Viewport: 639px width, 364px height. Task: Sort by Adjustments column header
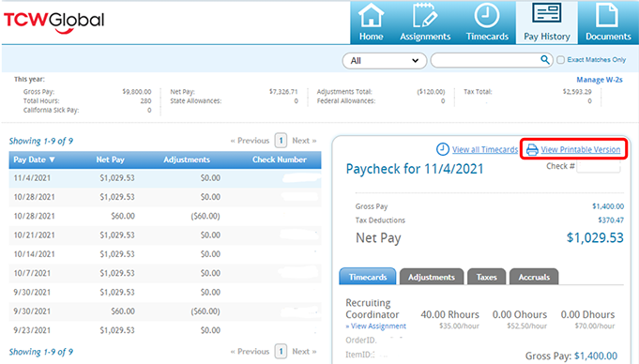[187, 159]
